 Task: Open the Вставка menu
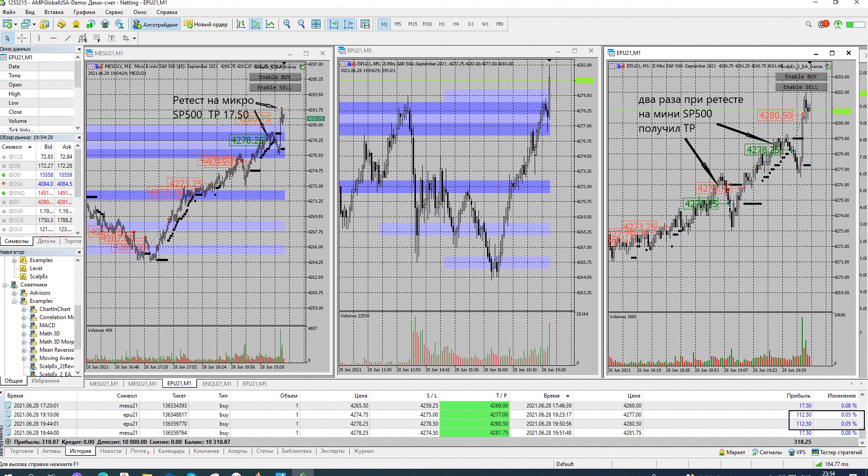(x=54, y=12)
